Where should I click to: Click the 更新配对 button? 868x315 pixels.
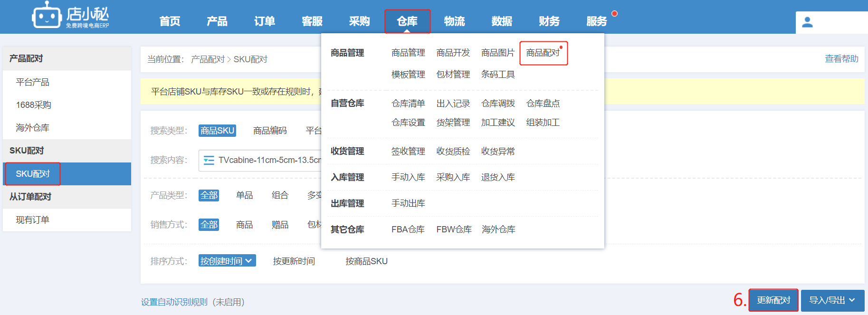[x=773, y=300]
